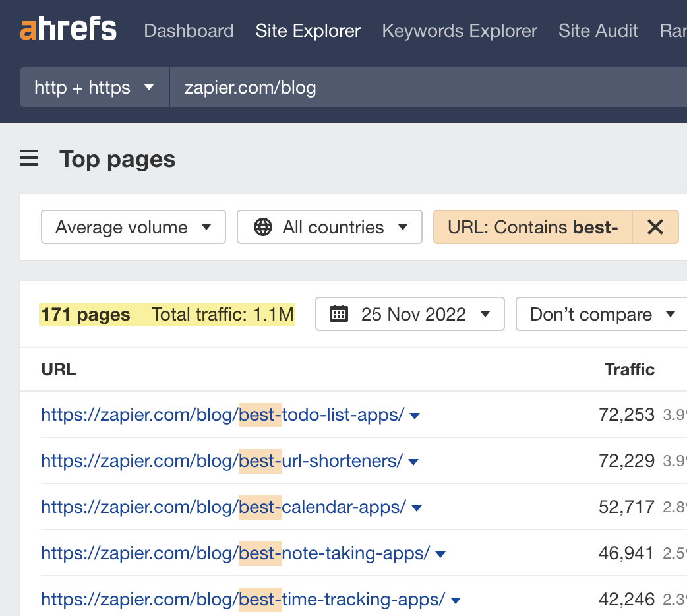Expand the caret next to best-calendar-apps URL
The width and height of the screenshot is (687, 616).
click(417, 508)
